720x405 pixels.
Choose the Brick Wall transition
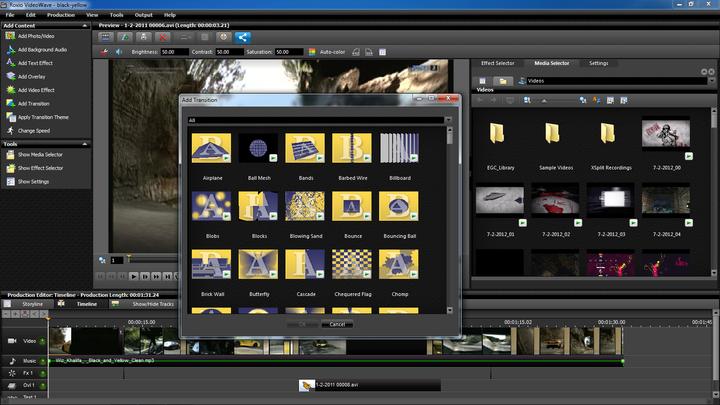211,264
